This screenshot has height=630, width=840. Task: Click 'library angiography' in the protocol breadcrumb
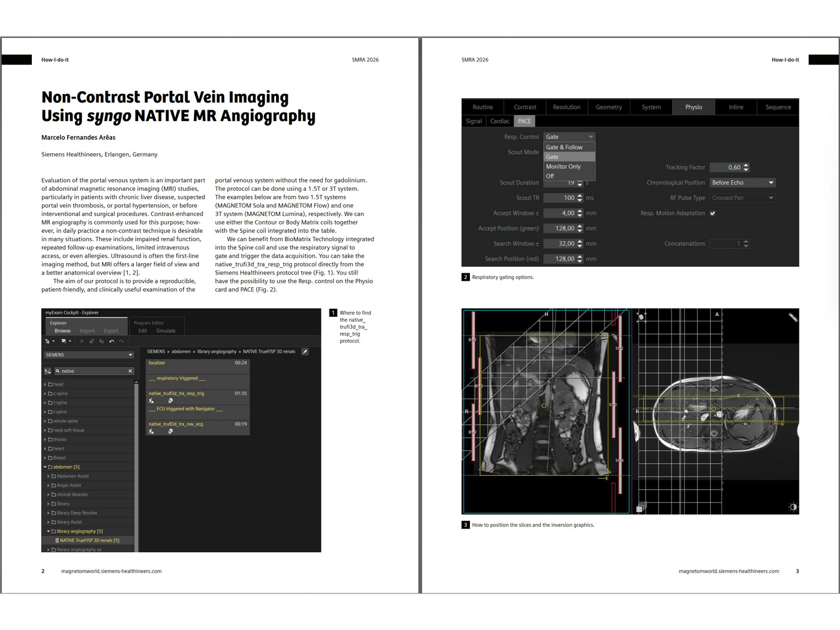pos(217,352)
